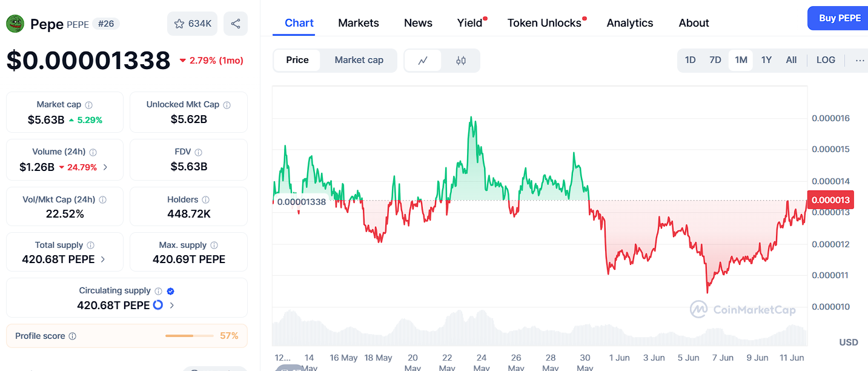Open chart more options ellipsis
Screen dimensions: 868x371
point(860,60)
